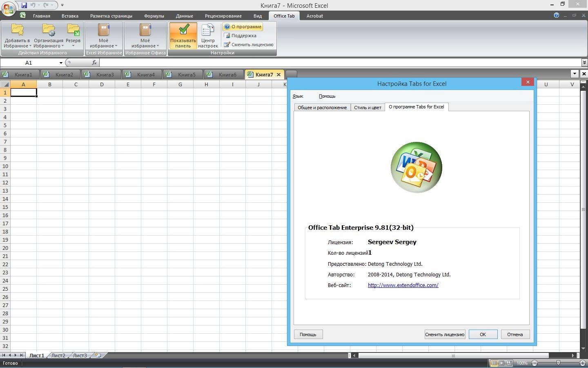Open the Формулы ribbon tab
The height and width of the screenshot is (368, 588).
[x=154, y=16]
